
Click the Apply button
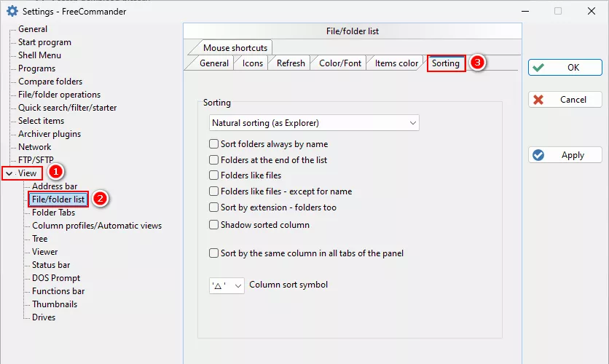(x=565, y=155)
